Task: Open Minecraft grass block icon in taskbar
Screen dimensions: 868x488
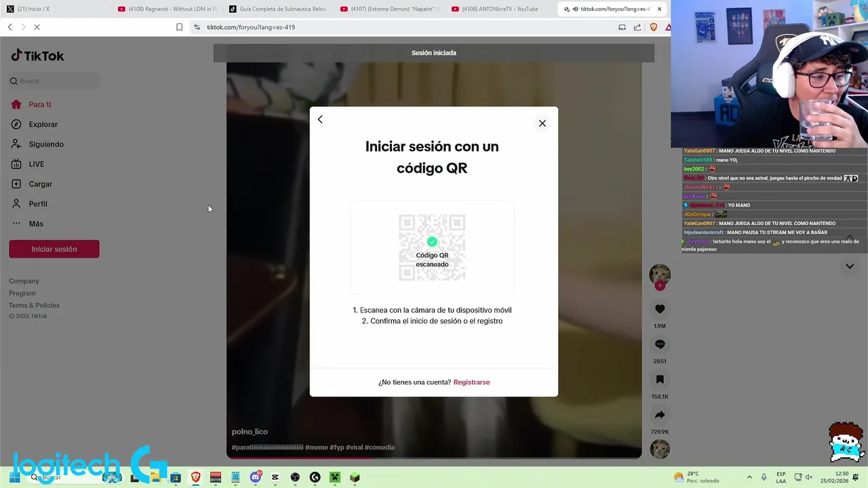Action: 355,477
